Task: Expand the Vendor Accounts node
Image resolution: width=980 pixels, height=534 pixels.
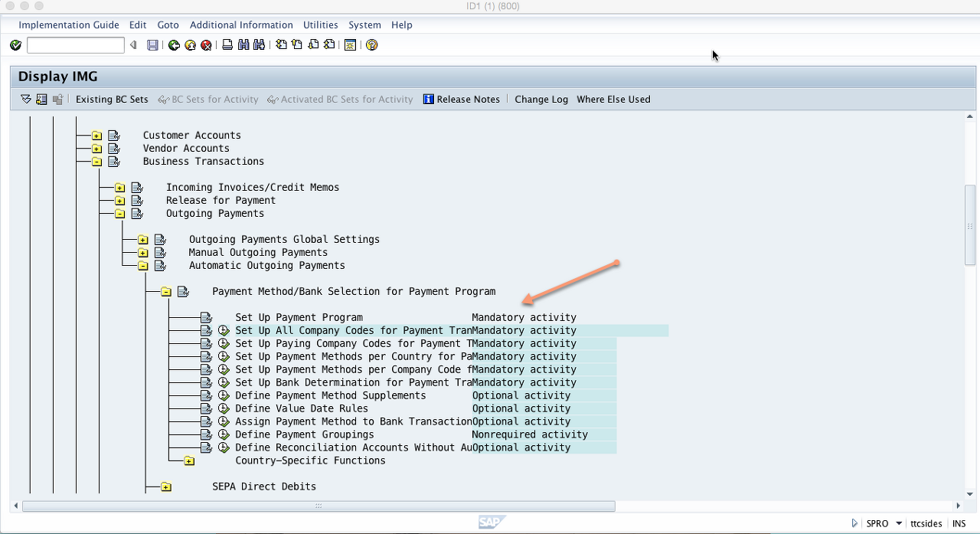Action: pos(96,149)
